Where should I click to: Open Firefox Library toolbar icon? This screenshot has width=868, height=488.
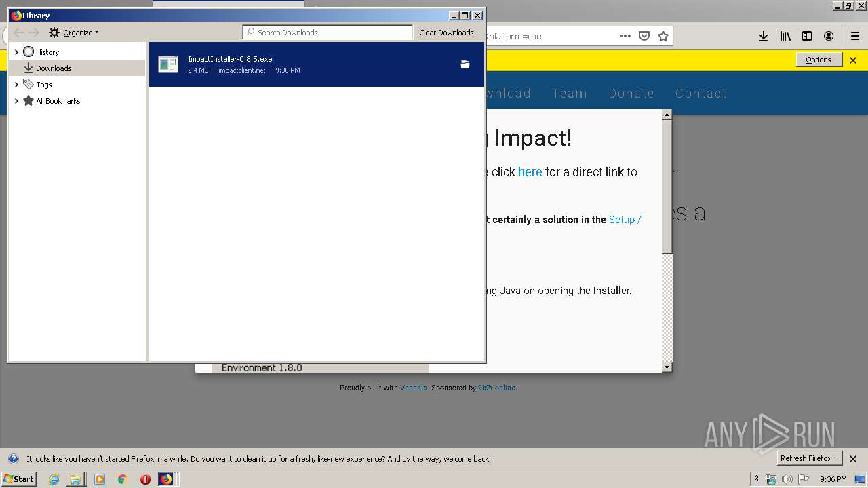(x=785, y=36)
